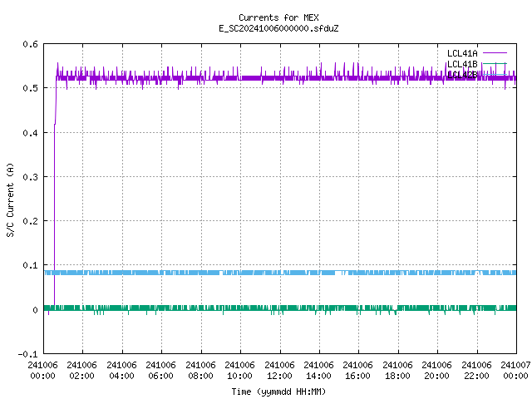532x399 pixels.
Task: Click the y-axis label 'S/C Current (A)'
Action: pyautogui.click(x=10, y=200)
